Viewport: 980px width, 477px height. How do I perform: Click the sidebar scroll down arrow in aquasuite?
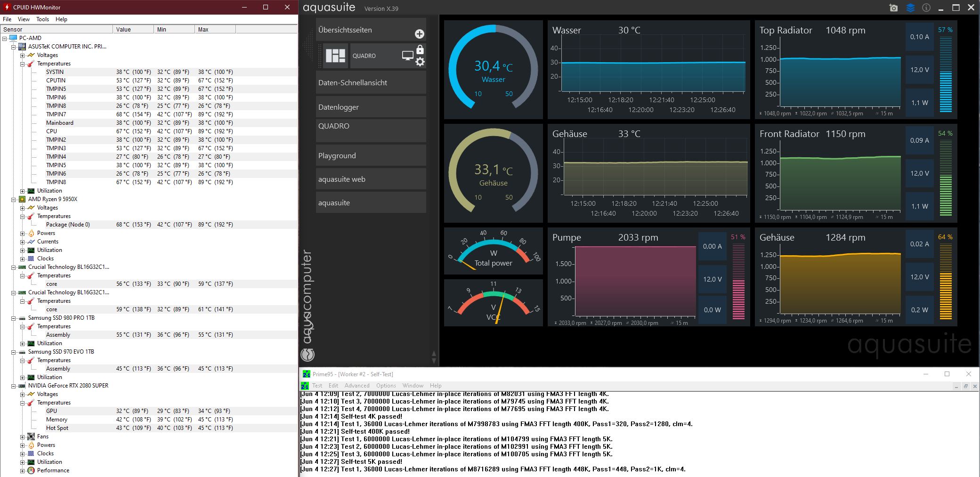coord(434,361)
